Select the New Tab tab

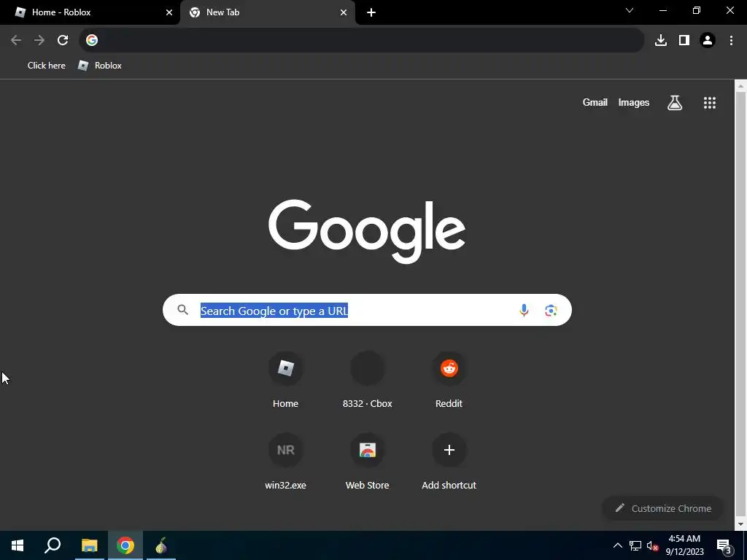pos(267,12)
